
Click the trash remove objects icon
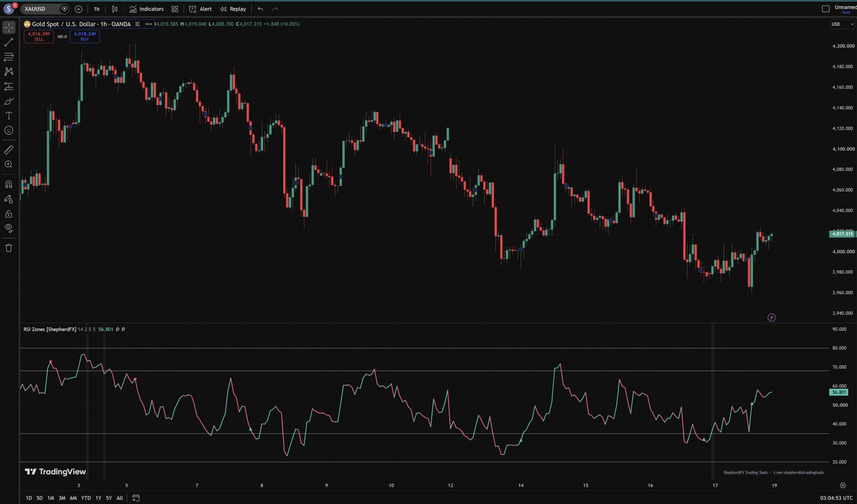tap(9, 248)
